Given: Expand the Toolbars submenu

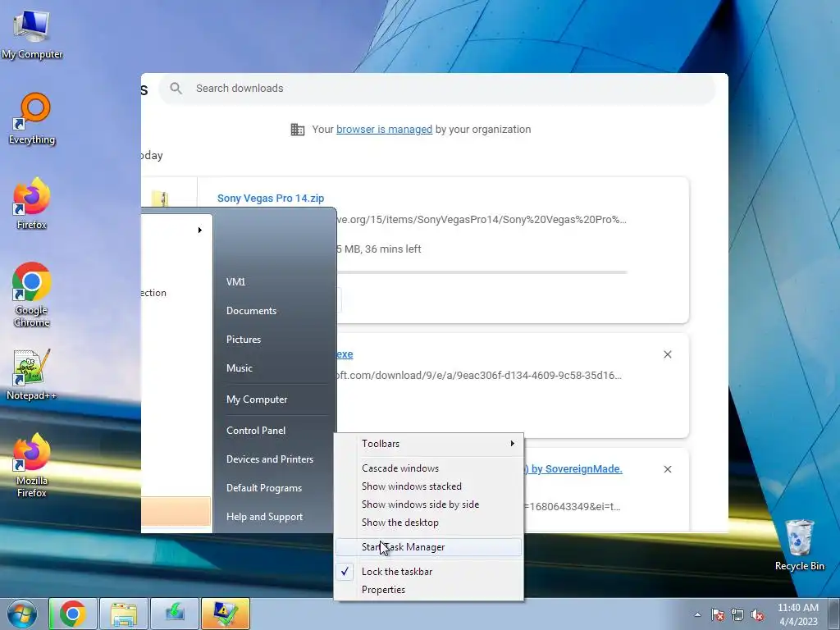Looking at the screenshot, I should click(428, 444).
